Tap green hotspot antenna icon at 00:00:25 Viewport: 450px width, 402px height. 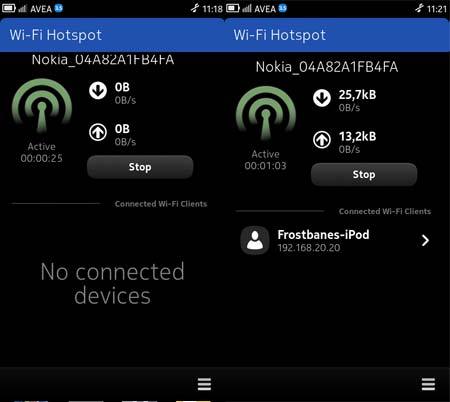42,106
